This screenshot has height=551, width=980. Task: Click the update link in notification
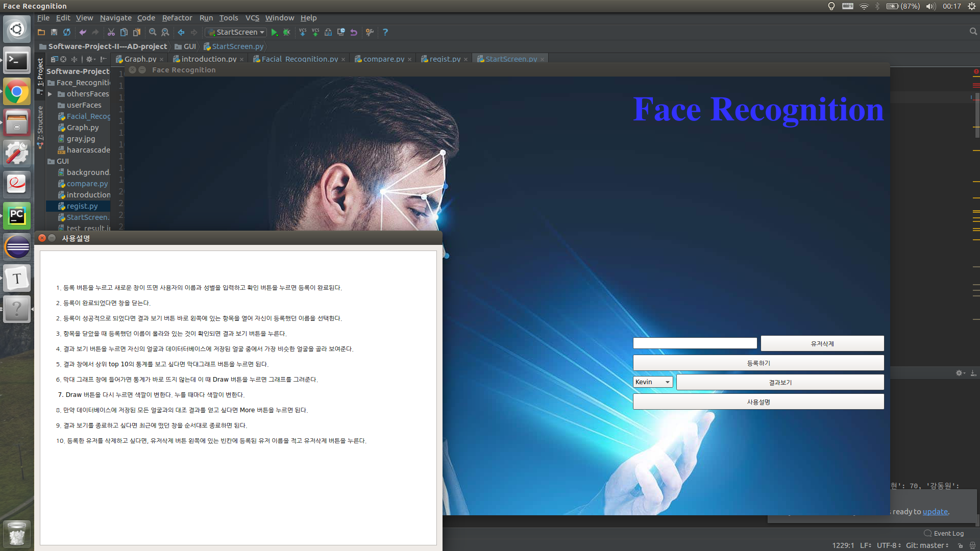[x=935, y=512]
